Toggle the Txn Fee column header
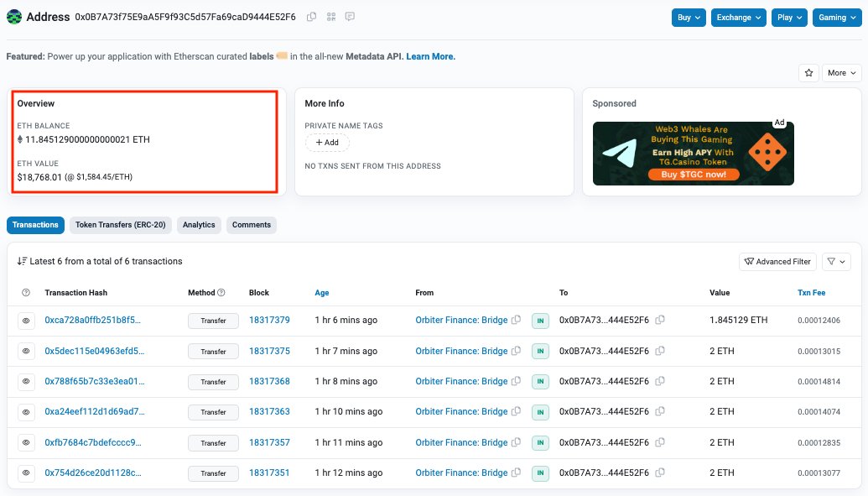 coord(812,293)
